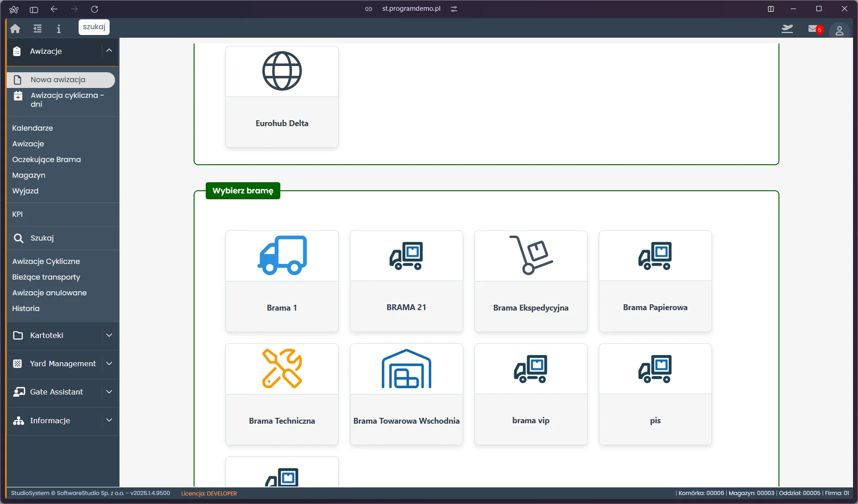The width and height of the screenshot is (858, 504).
Task: Click the Licencja: DEVELOPER status text
Action: pos(209,493)
